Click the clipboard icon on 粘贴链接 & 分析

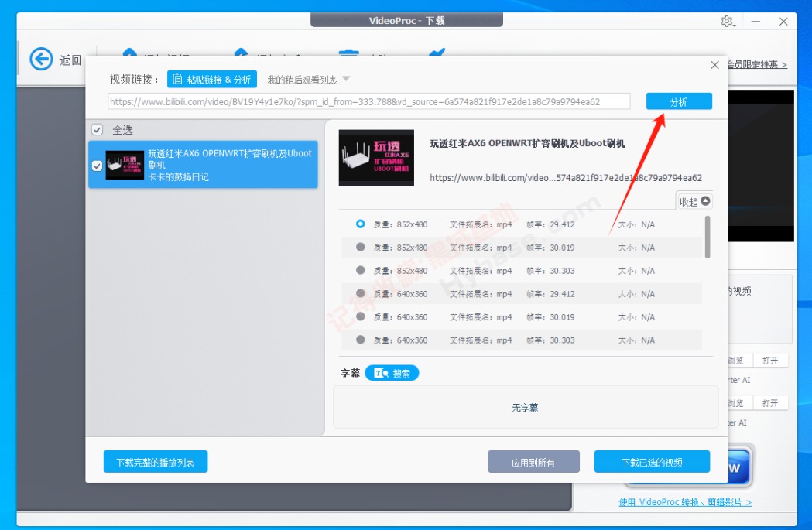[x=177, y=79]
